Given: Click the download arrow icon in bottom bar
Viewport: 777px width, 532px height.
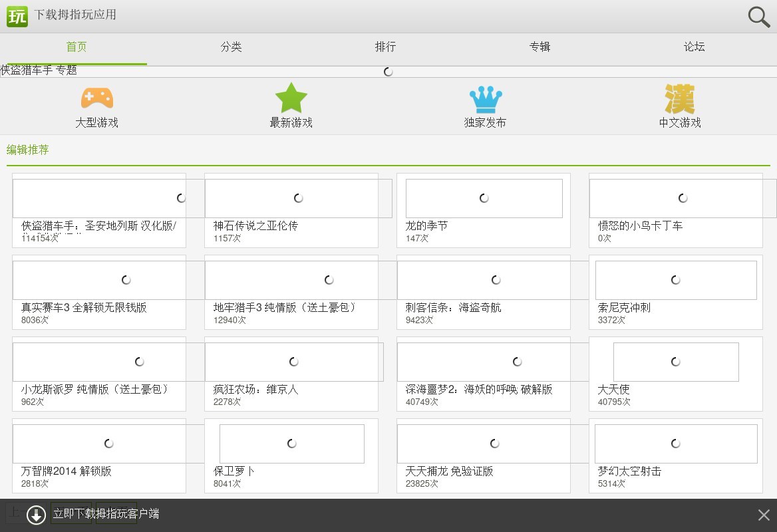Looking at the screenshot, I should (36, 514).
